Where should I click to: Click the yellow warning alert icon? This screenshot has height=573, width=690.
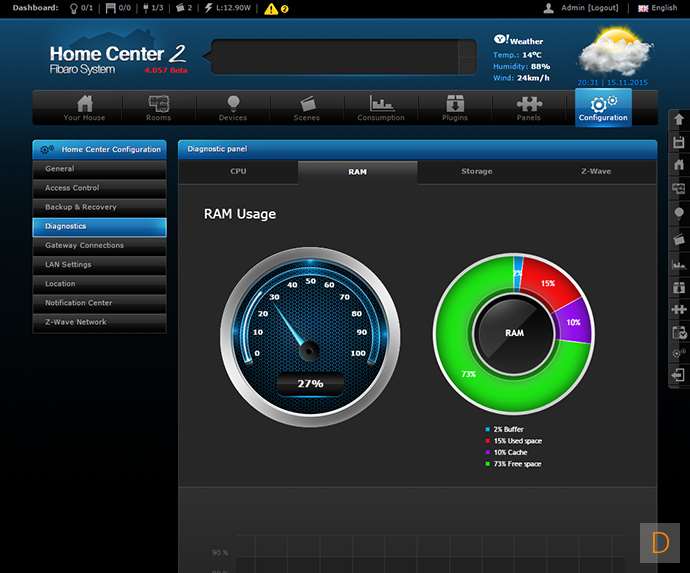tap(272, 8)
